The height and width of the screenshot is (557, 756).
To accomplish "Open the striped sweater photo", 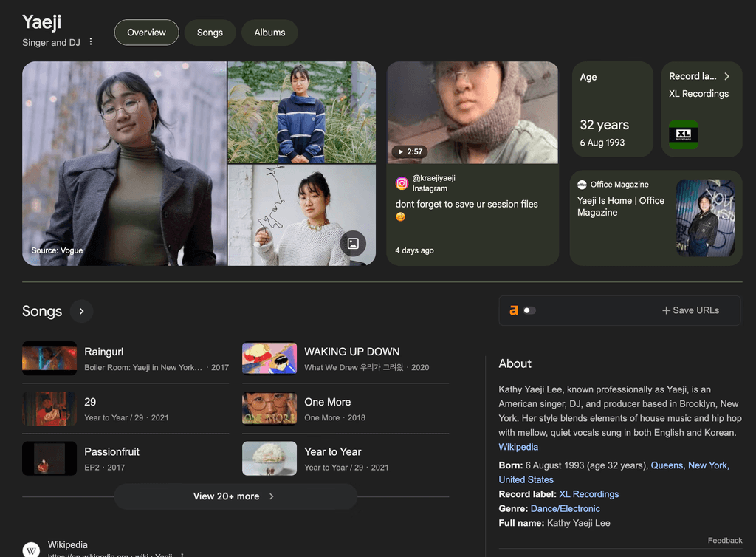I will coord(301,112).
